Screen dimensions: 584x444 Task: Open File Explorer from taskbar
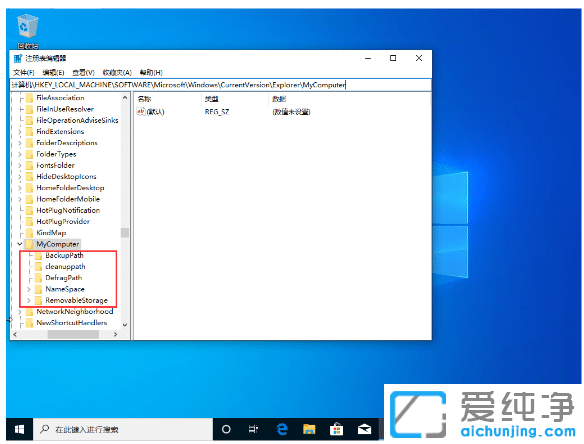309,429
